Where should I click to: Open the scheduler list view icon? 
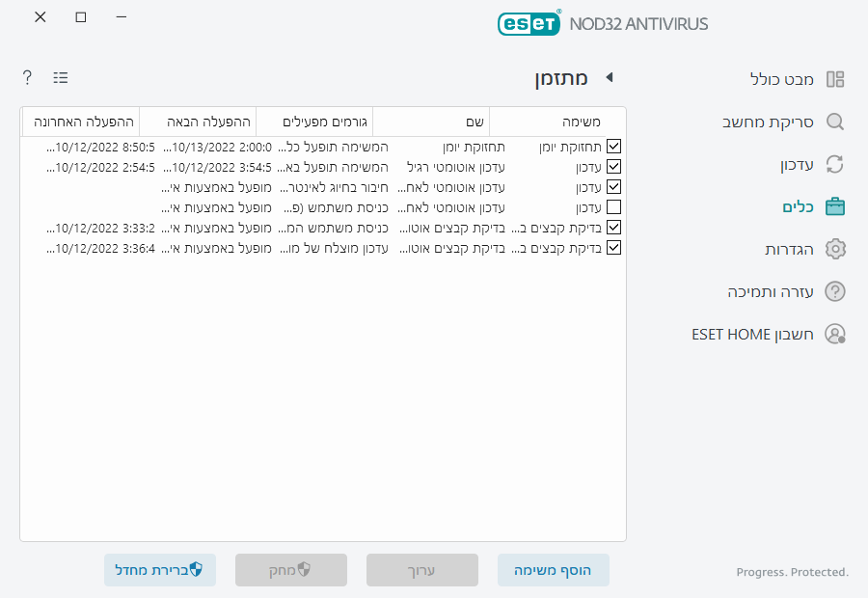tap(60, 77)
